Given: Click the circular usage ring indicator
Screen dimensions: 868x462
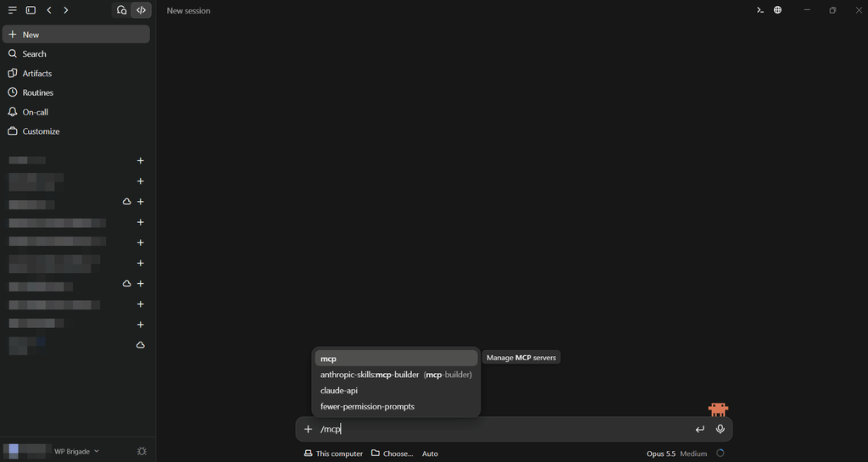Looking at the screenshot, I should tap(721, 454).
